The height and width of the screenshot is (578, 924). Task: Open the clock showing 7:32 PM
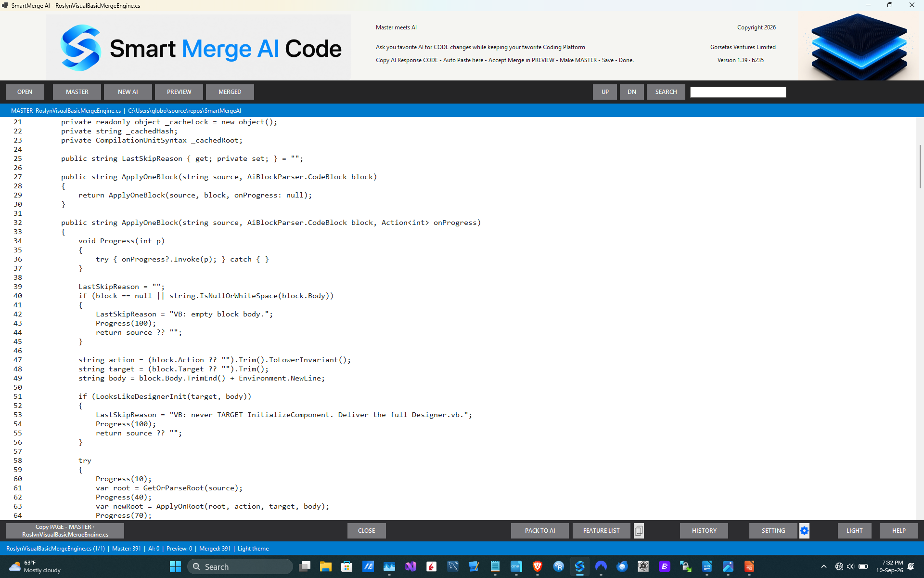(x=889, y=566)
